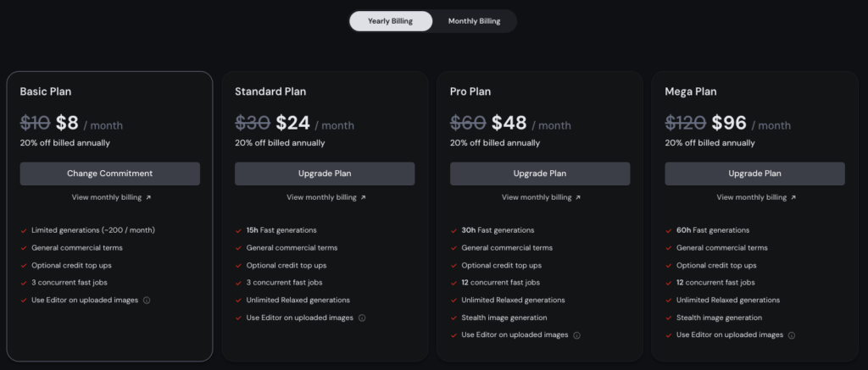Upgrade to the Standard Plan

click(x=325, y=174)
